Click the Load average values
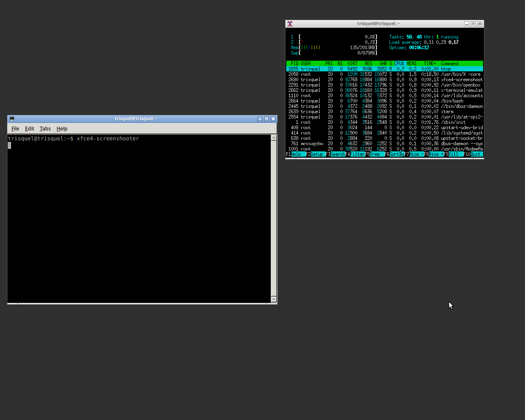Viewport: 525px width, 420px height. [441, 42]
